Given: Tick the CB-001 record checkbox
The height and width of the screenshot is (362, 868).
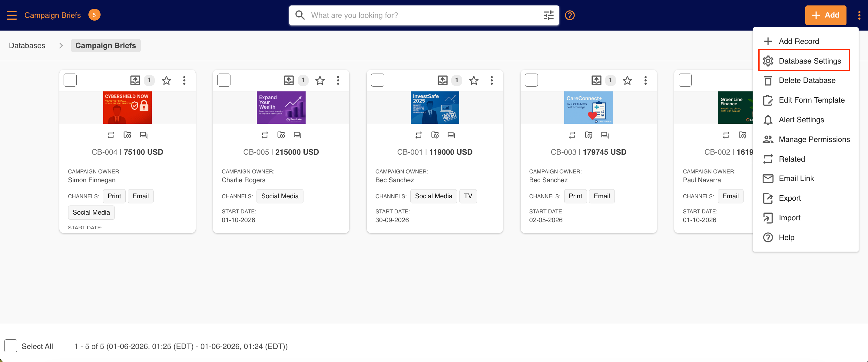Looking at the screenshot, I should pos(377,80).
